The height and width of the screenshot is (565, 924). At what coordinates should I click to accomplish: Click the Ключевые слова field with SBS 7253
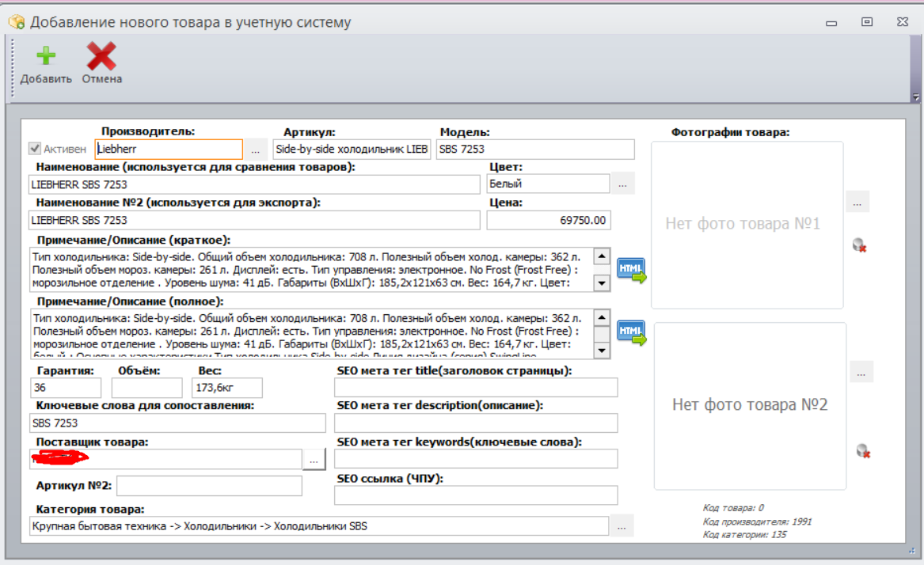pyautogui.click(x=177, y=423)
